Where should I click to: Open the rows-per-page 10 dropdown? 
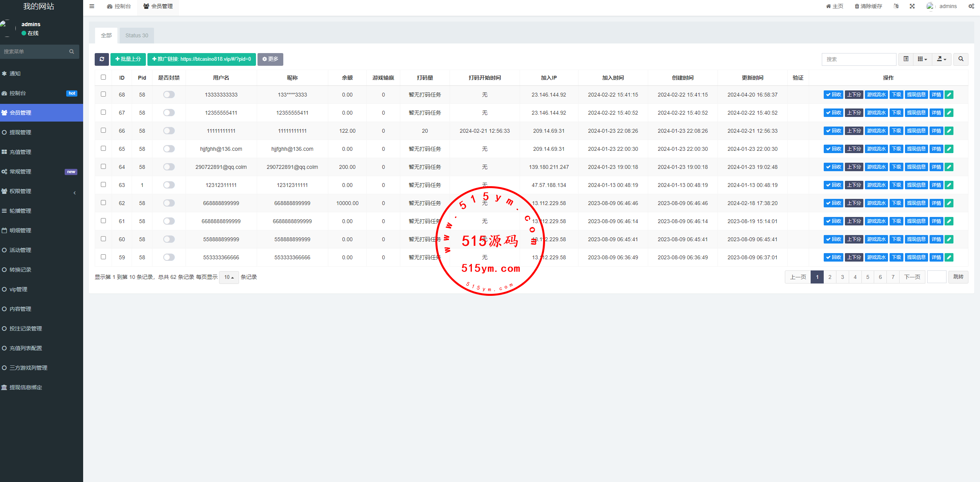pyautogui.click(x=229, y=277)
